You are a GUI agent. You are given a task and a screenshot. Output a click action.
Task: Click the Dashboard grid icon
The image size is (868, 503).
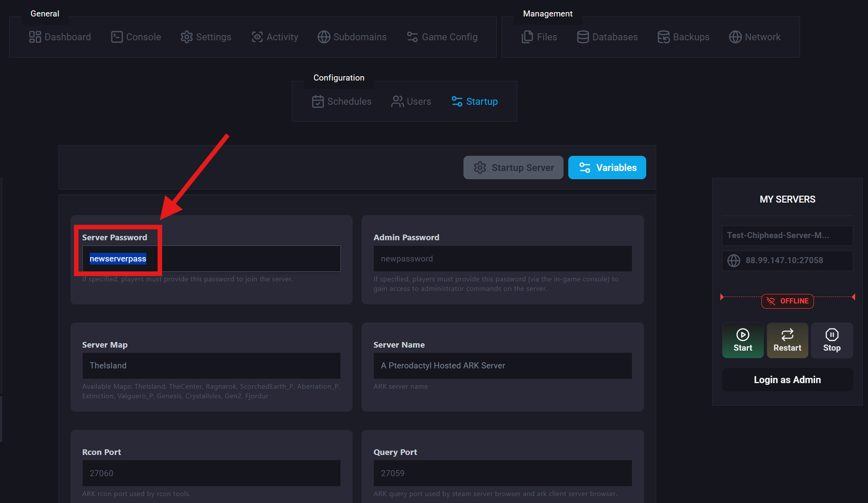(x=35, y=37)
